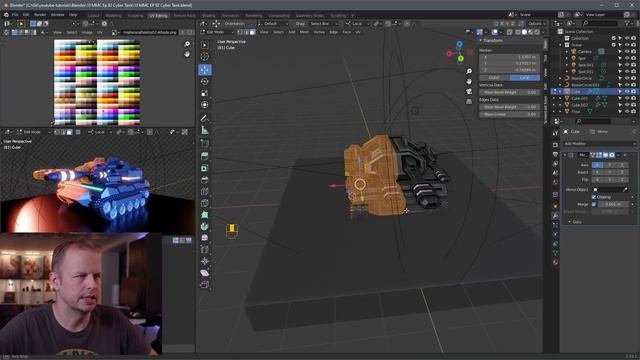Enable Mirror modifier Axis X button

pyautogui.click(x=597, y=165)
